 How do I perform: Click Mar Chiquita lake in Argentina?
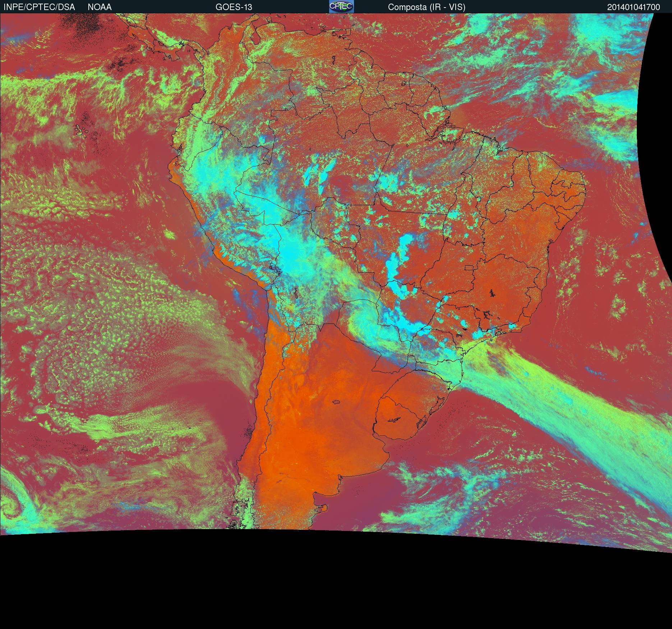(x=336, y=403)
